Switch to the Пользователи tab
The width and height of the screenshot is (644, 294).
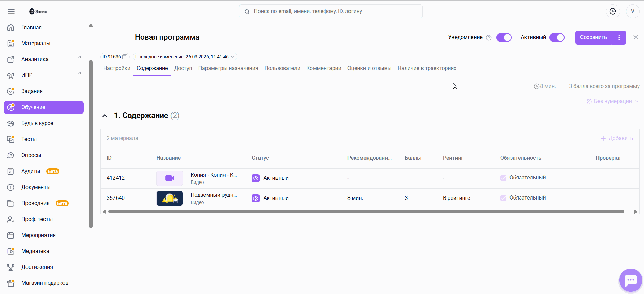coord(282,68)
